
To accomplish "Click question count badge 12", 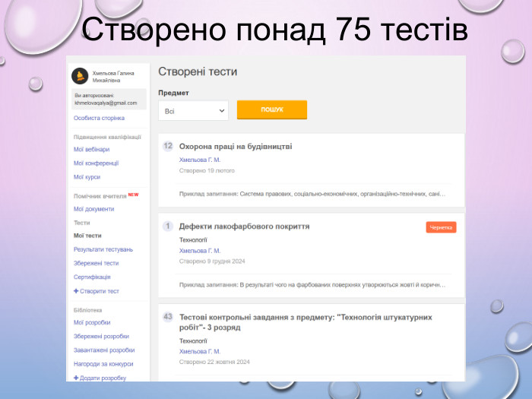I will [168, 146].
